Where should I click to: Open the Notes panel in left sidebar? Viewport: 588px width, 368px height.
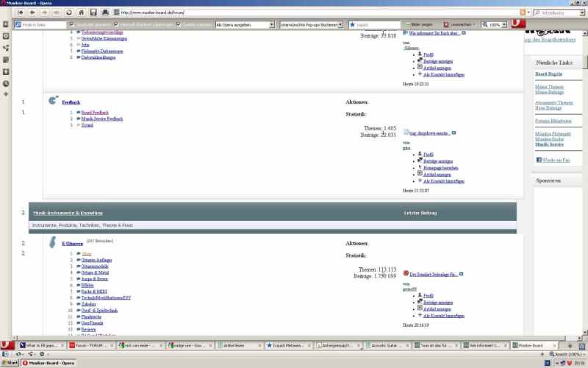pos(6,60)
